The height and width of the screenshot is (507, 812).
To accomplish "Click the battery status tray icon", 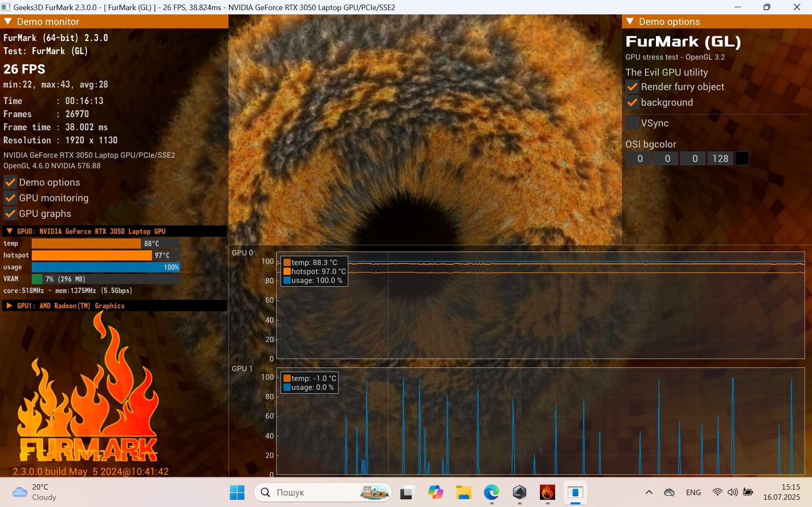I will click(748, 492).
